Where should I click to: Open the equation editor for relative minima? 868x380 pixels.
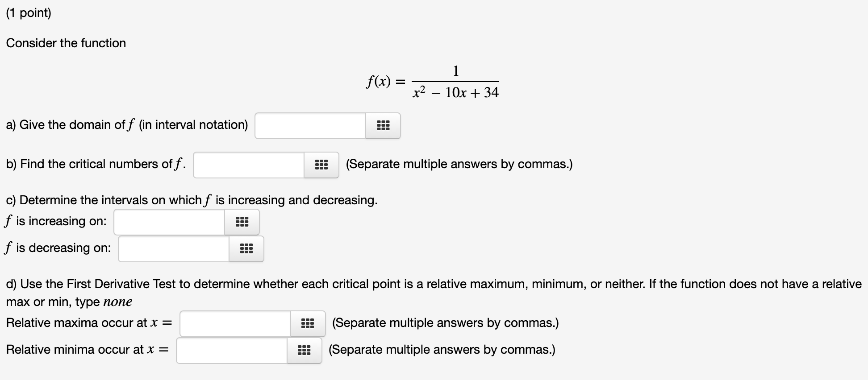click(304, 350)
